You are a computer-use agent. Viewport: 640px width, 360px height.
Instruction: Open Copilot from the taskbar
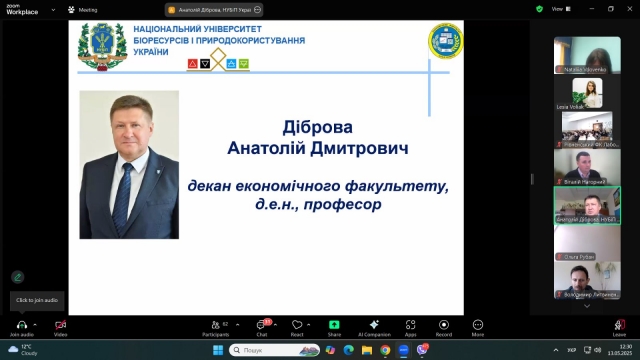coord(330,350)
